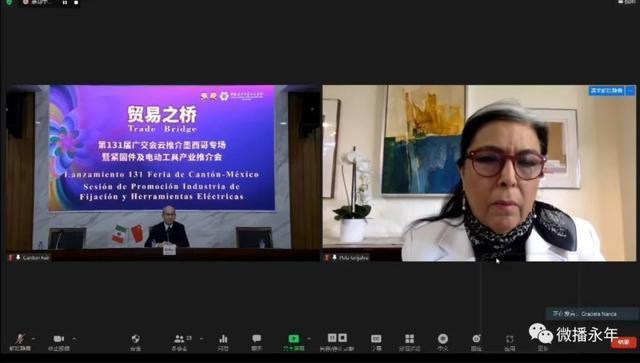Open the Polls bar-chart icon
Screen dimensions: 640x363
point(223,342)
